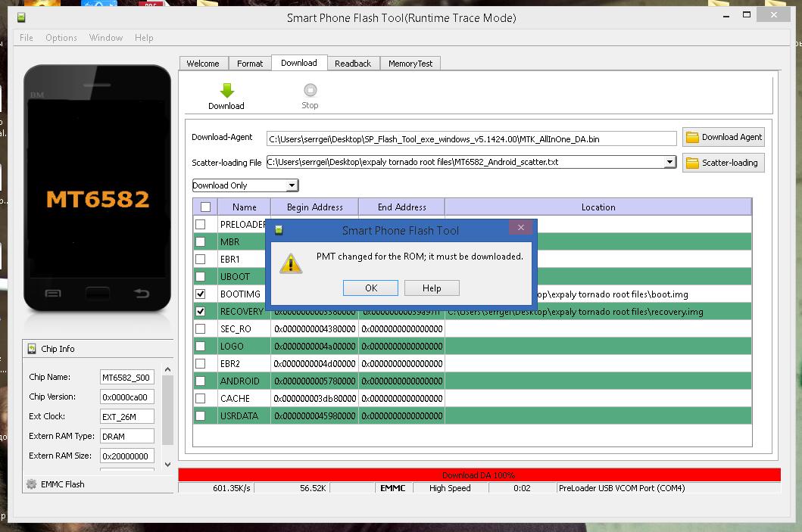Uncheck the RECOVERY partition checkbox

click(201, 311)
